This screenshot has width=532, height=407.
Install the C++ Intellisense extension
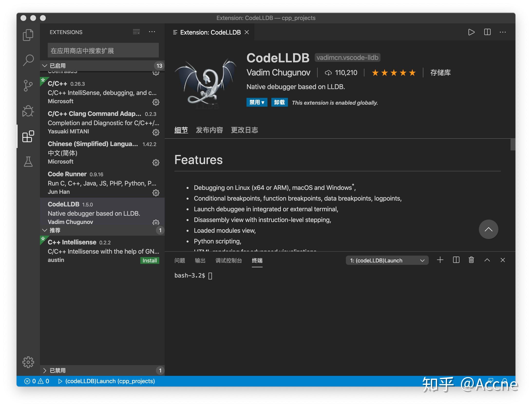[x=149, y=260]
